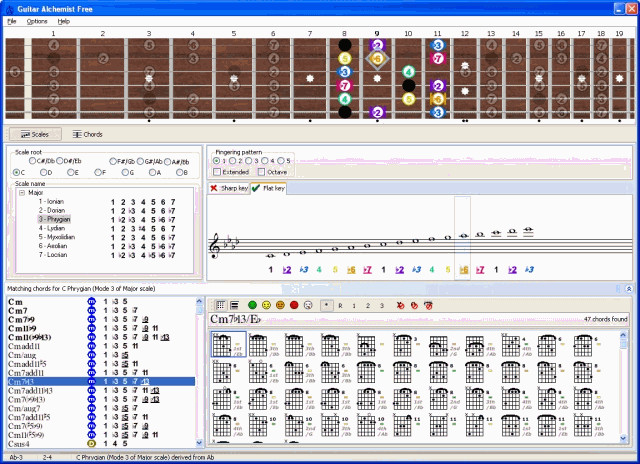Switch to the Sharp key tab
The height and width of the screenshot is (464, 640).
[227, 188]
